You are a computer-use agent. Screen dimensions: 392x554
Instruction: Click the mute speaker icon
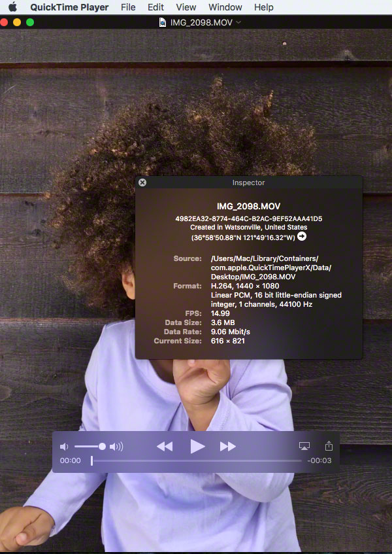pyautogui.click(x=64, y=447)
